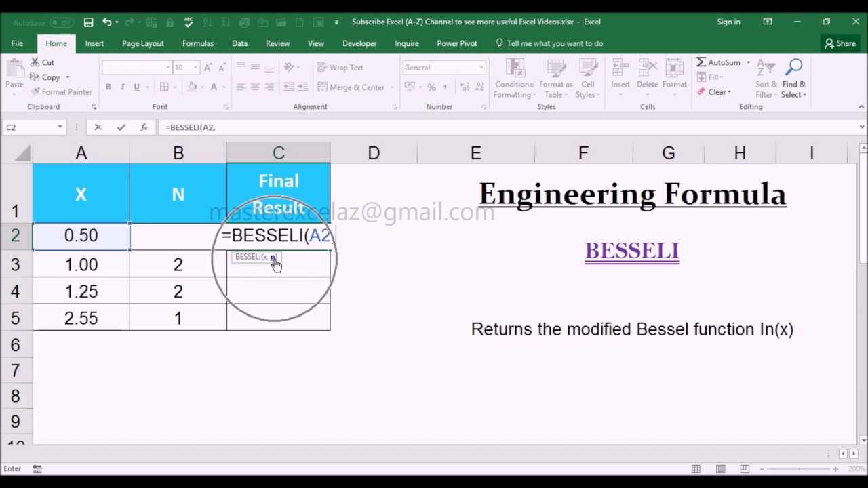
Task: Switch to Page Layout view in status bar
Action: pyautogui.click(x=719, y=469)
